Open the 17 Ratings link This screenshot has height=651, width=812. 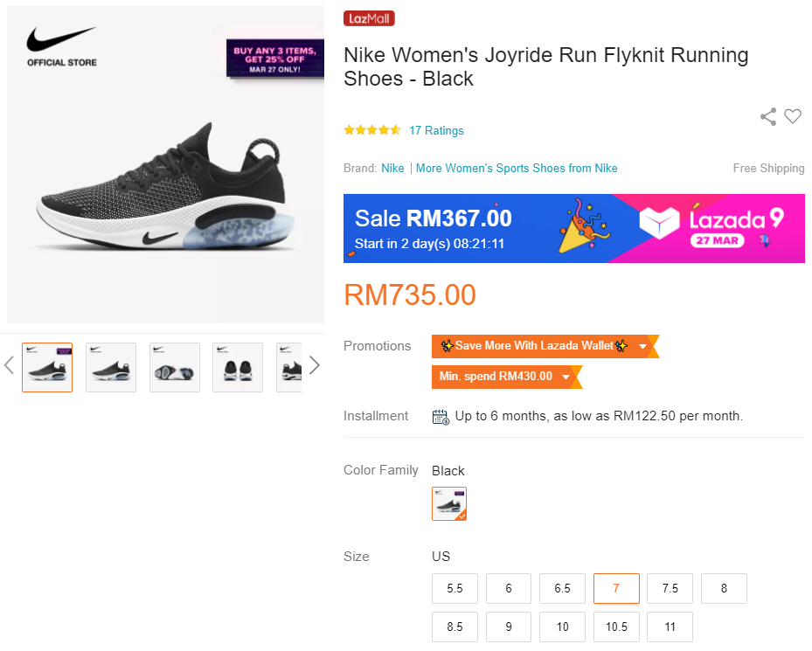436,131
